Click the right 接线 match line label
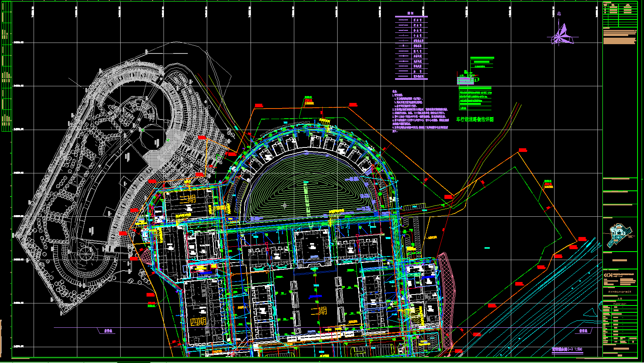This screenshot has width=644, height=363. 583,331
